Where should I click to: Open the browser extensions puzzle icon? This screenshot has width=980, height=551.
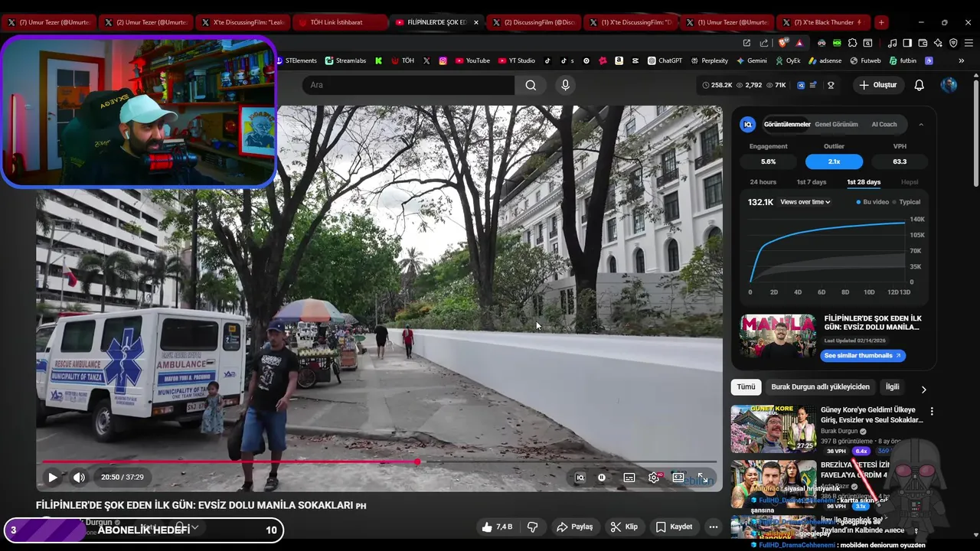click(x=852, y=43)
